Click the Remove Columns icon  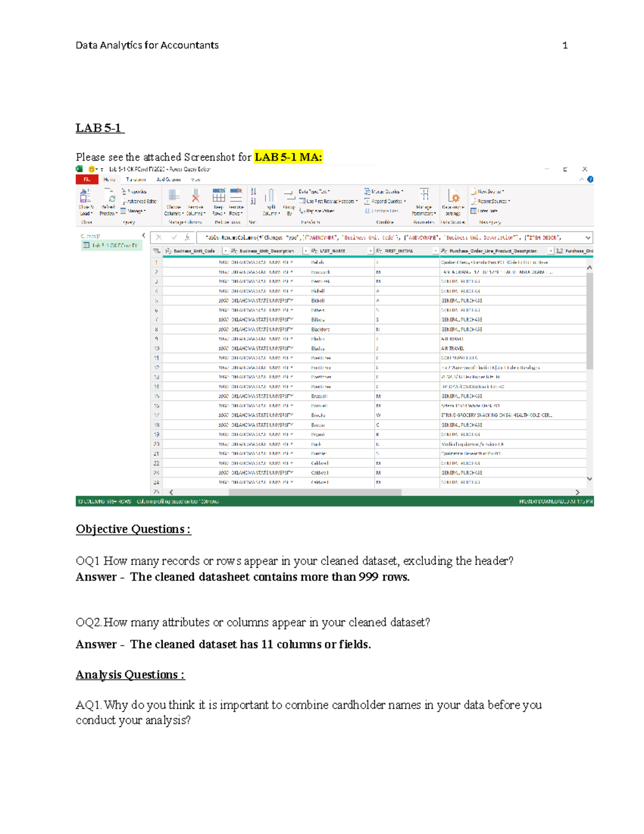tap(195, 201)
